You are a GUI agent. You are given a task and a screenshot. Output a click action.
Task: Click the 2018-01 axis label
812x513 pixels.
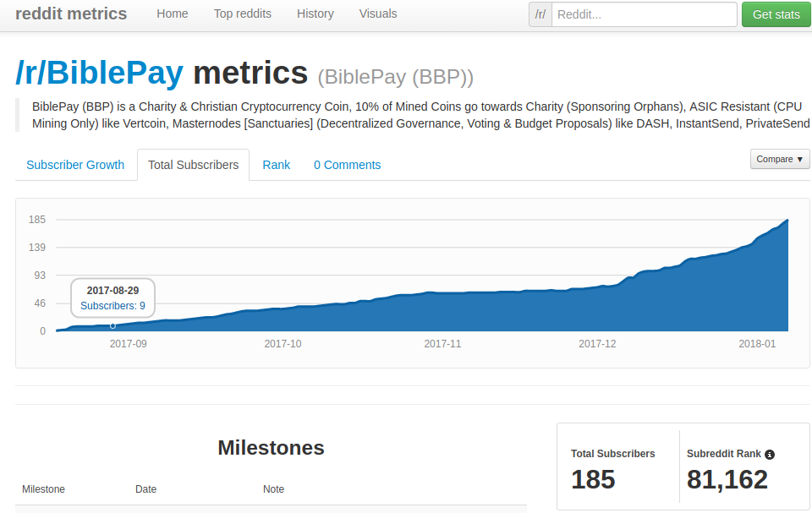757,344
